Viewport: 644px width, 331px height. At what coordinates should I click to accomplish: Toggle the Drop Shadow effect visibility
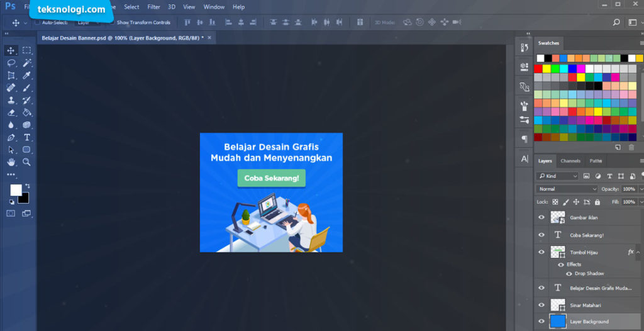pyautogui.click(x=569, y=274)
